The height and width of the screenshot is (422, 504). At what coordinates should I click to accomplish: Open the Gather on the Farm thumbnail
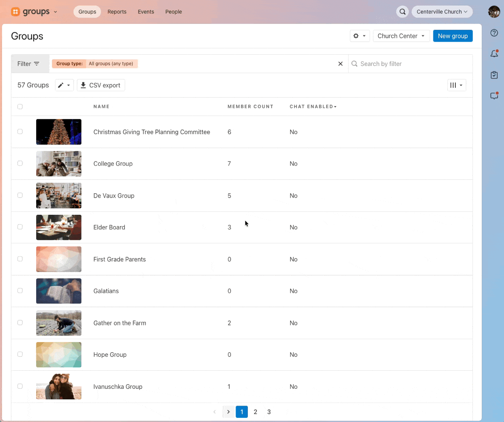[x=59, y=323]
